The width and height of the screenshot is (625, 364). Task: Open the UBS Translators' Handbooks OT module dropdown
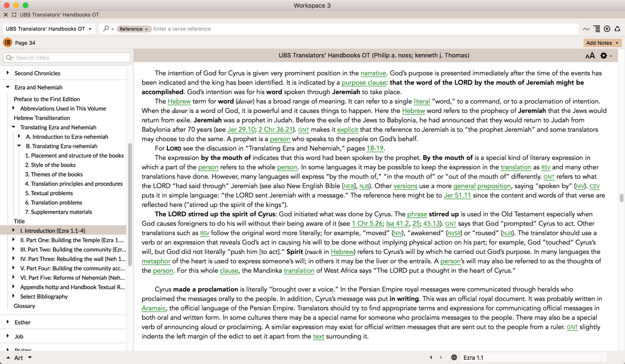point(49,29)
